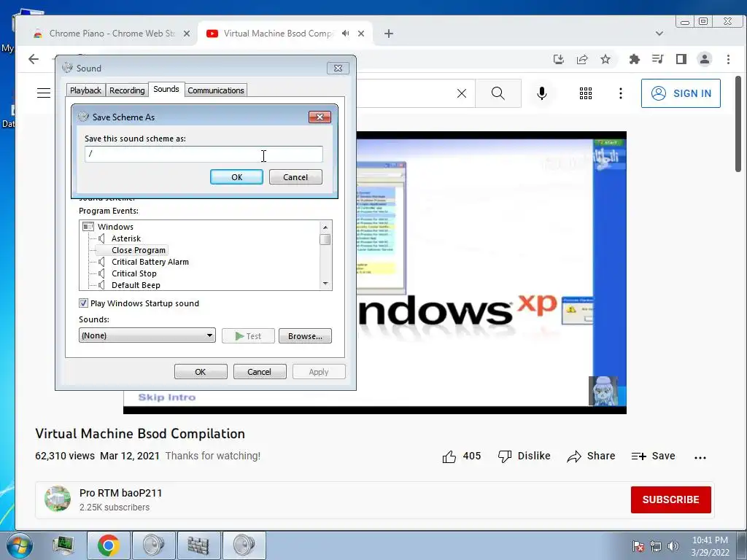Clear the YouTube search box
Screen dimensions: 747x560
(x=462, y=93)
